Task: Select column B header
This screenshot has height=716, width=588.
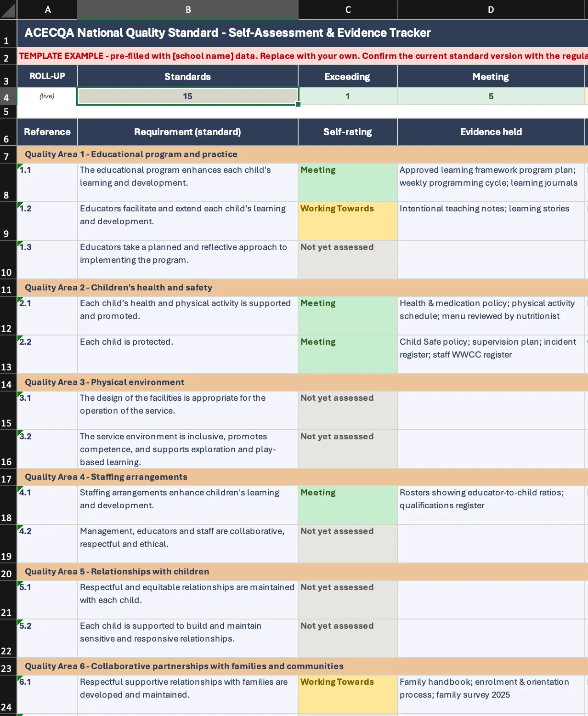Action: click(188, 10)
